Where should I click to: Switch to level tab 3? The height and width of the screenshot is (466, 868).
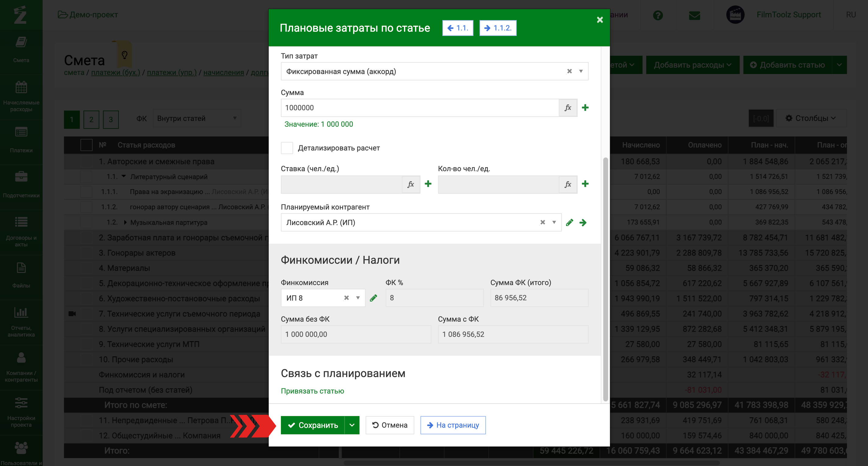tap(111, 119)
